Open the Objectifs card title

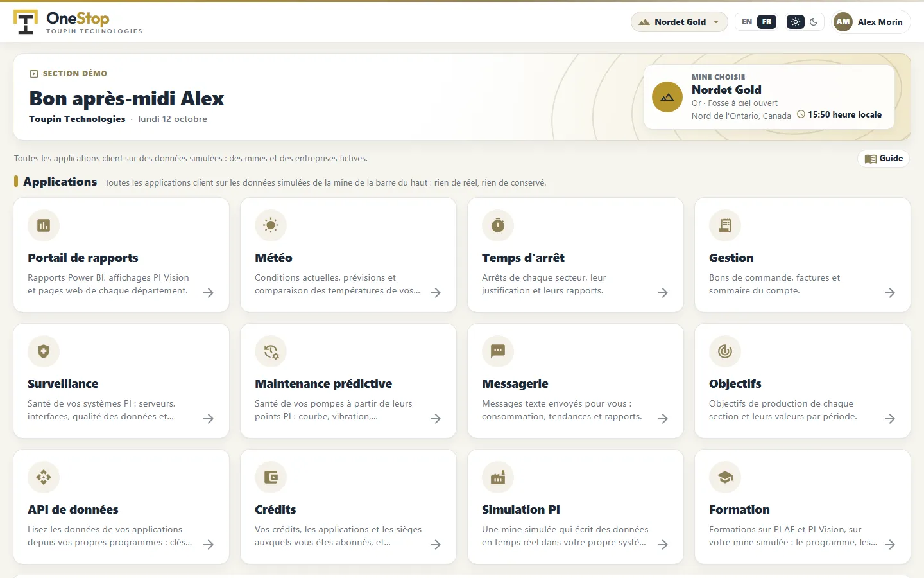point(735,383)
